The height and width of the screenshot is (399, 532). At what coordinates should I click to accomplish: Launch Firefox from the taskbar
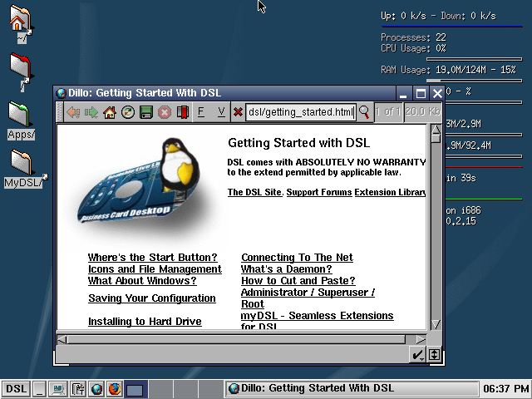(115, 389)
